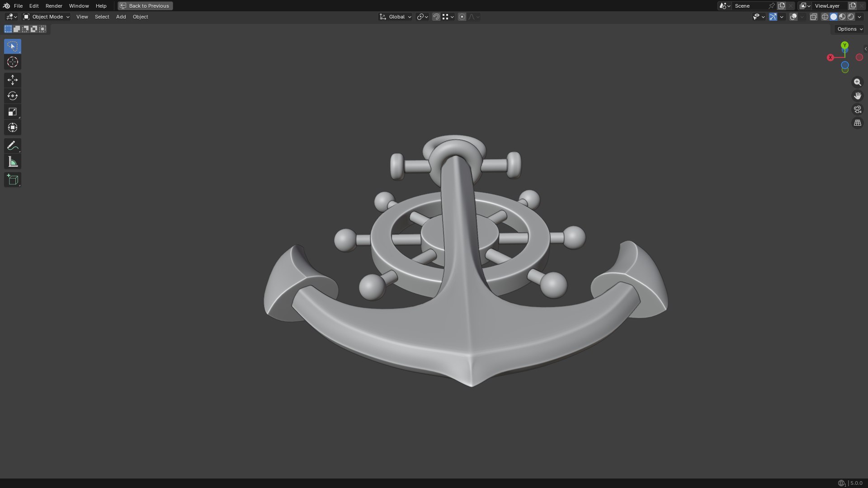Open Global transform orientation dropdown
This screenshot has height=488, width=868.
tap(396, 17)
